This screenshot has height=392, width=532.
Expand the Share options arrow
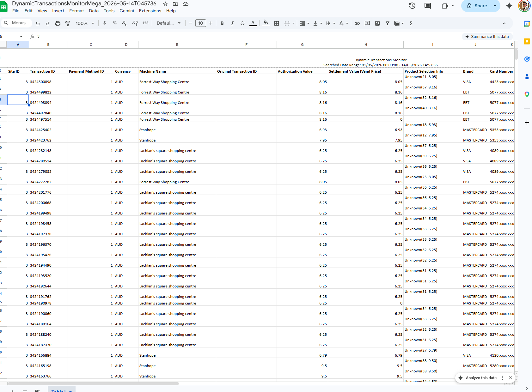(x=495, y=6)
